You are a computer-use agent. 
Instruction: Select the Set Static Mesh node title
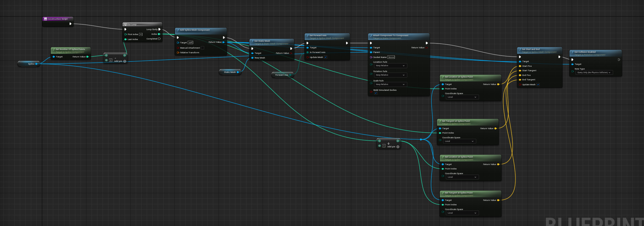tap(262, 41)
